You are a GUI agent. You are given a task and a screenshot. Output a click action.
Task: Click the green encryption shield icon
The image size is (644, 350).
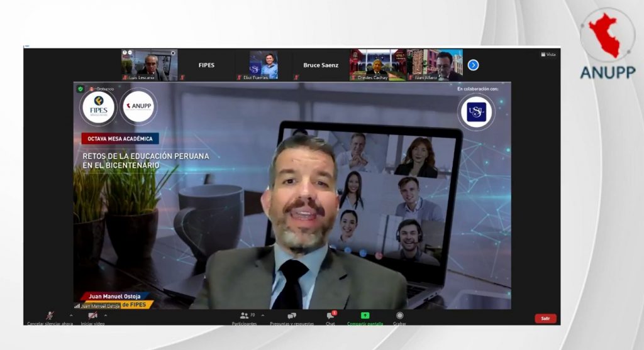pos(80,89)
